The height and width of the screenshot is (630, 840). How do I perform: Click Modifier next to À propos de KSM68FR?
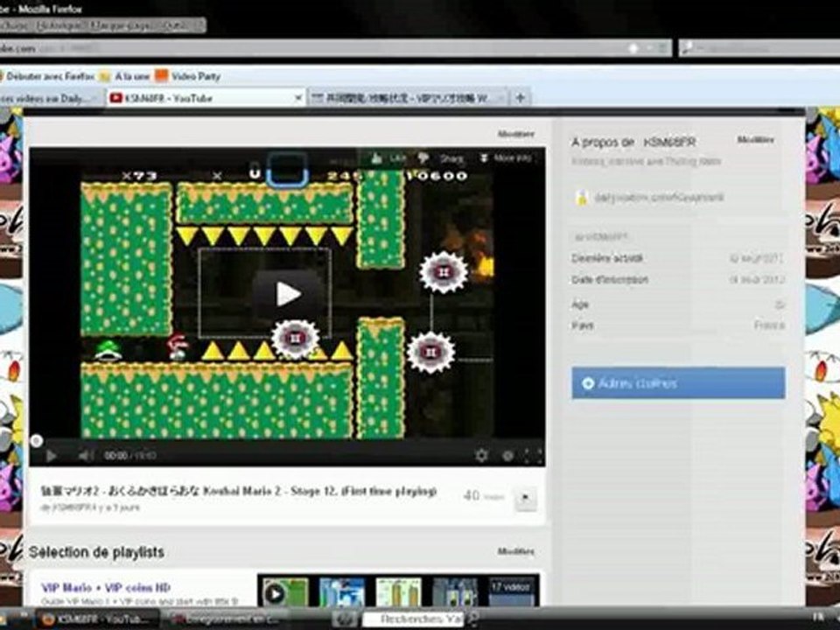coord(755,140)
